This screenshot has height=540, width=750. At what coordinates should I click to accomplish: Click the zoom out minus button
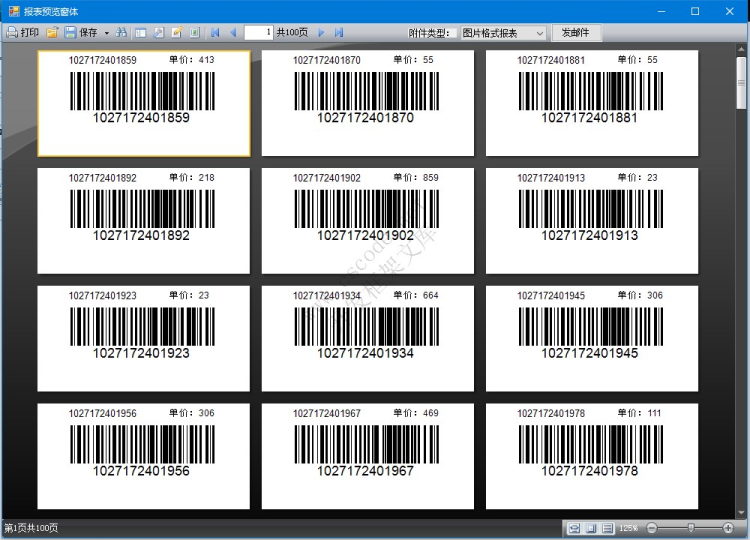point(652,528)
